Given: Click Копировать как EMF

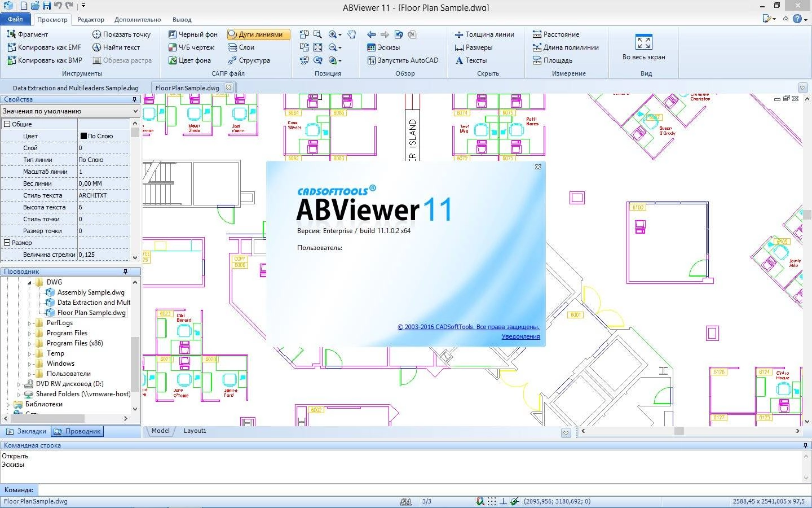Looking at the screenshot, I should pos(44,47).
